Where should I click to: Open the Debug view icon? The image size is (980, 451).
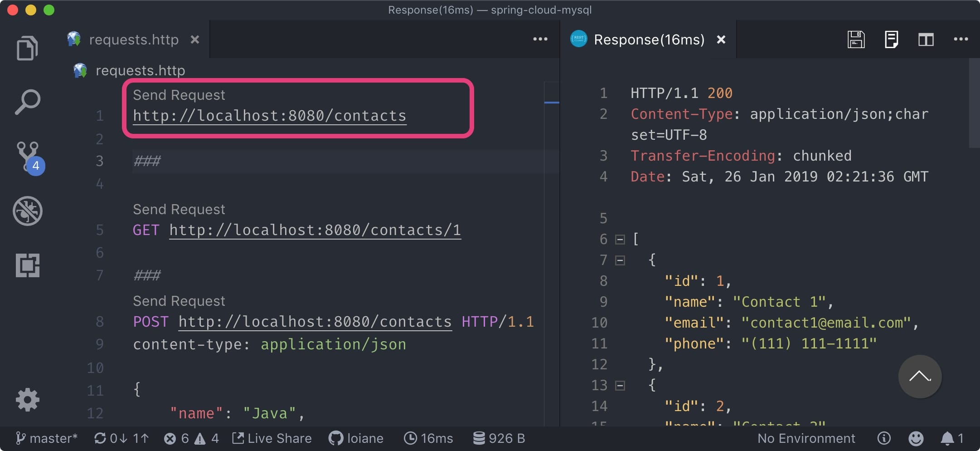28,211
